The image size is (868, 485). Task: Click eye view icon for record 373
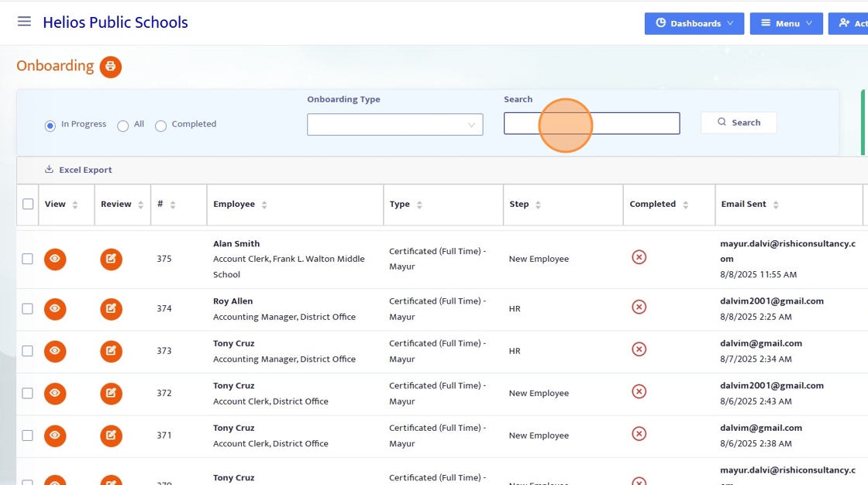coord(55,351)
